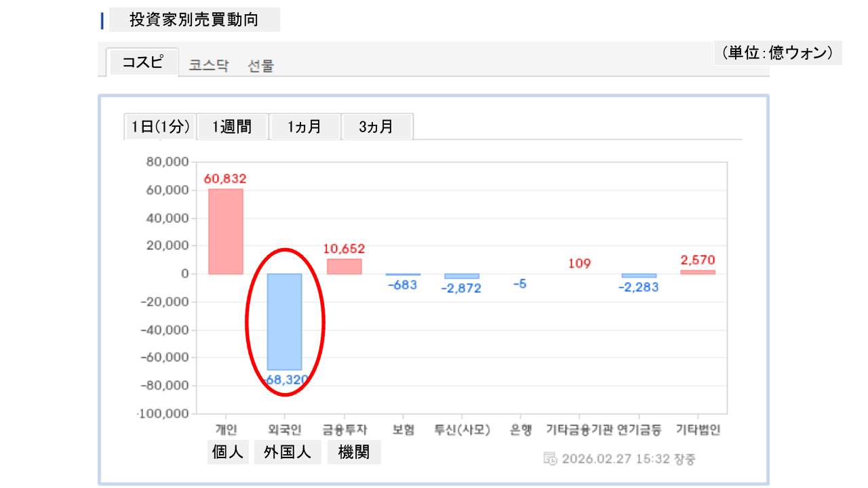Click the blue 연기금등 bar showing -2,283

point(639,276)
